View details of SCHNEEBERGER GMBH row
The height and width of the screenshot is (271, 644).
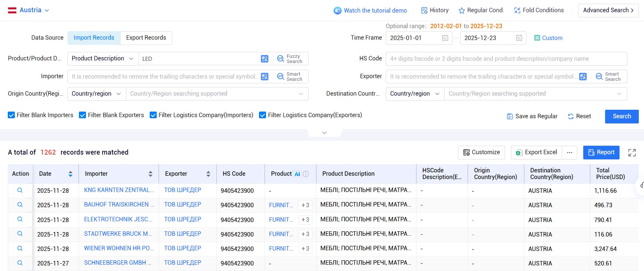coord(20,263)
